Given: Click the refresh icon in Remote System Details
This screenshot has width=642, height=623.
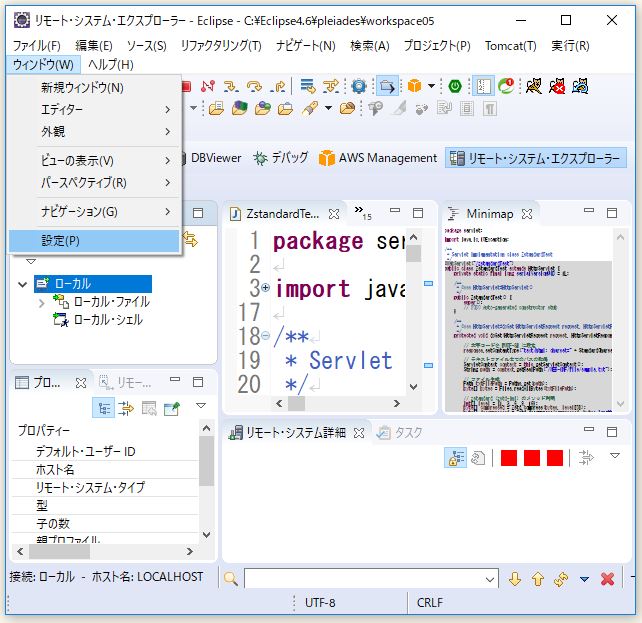Looking at the screenshot, I should coord(478,458).
